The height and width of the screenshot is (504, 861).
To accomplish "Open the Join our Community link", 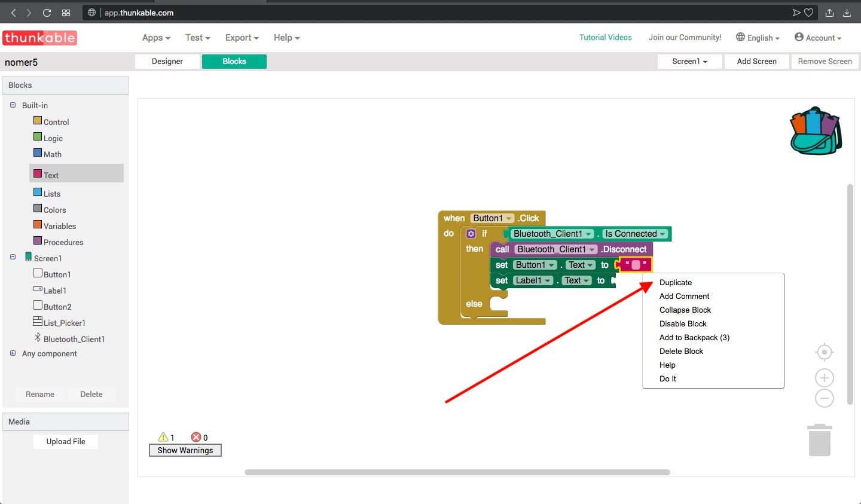I will coord(685,37).
